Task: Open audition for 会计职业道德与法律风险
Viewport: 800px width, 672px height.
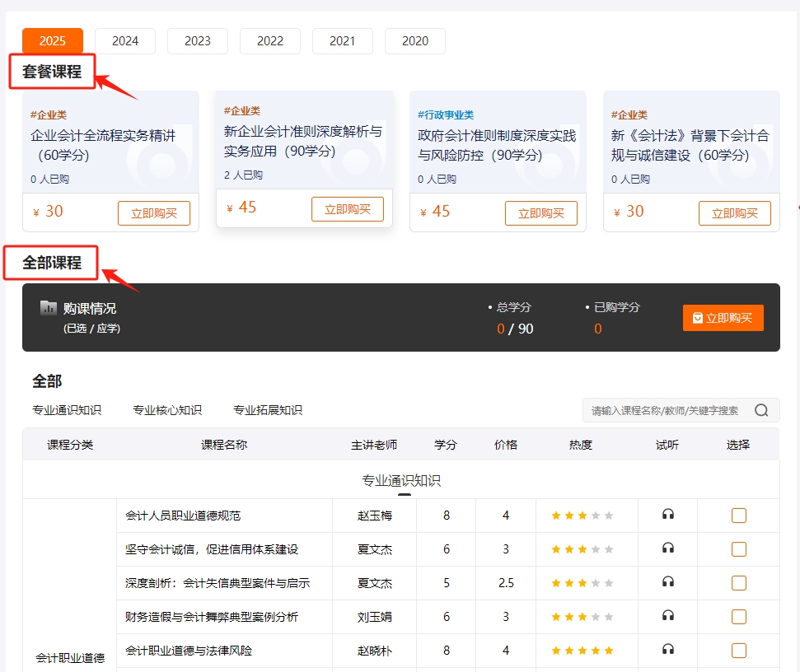Action: tap(668, 650)
